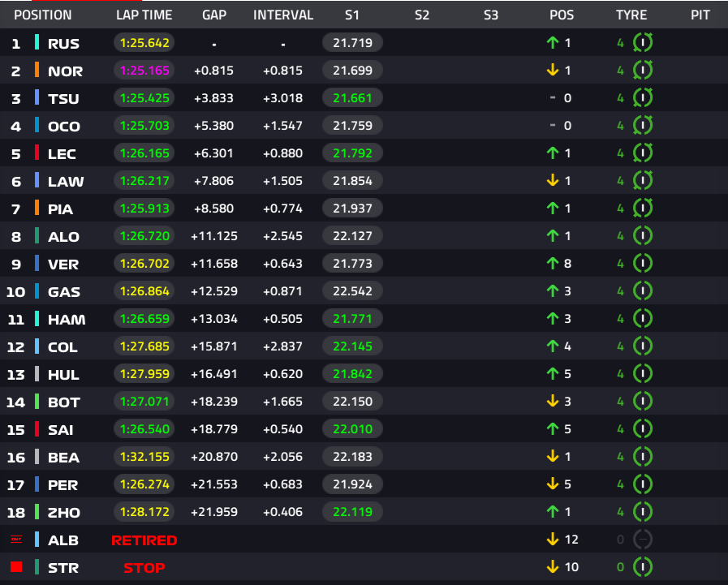
Task: Click the red out flag beside ALB
Action: (16, 539)
